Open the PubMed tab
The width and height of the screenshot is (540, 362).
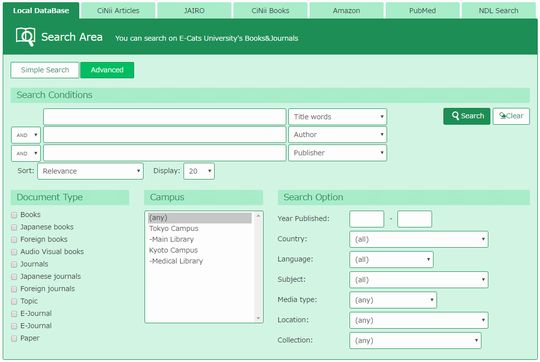423,11
